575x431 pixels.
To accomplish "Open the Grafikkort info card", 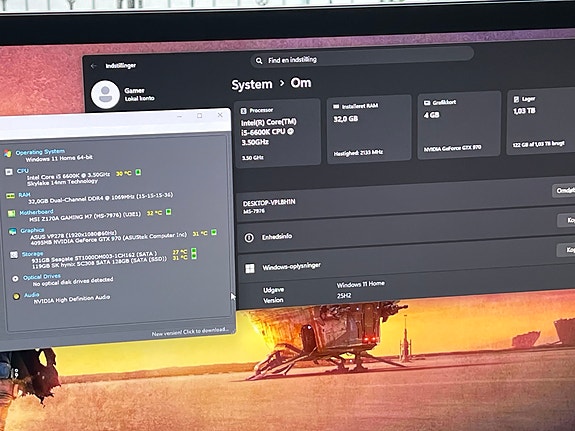I will [x=459, y=125].
